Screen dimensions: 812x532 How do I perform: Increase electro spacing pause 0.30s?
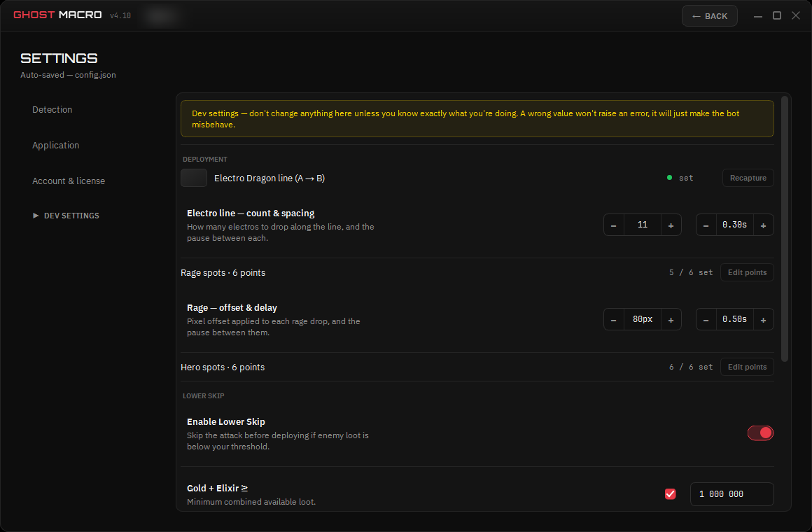tap(763, 225)
